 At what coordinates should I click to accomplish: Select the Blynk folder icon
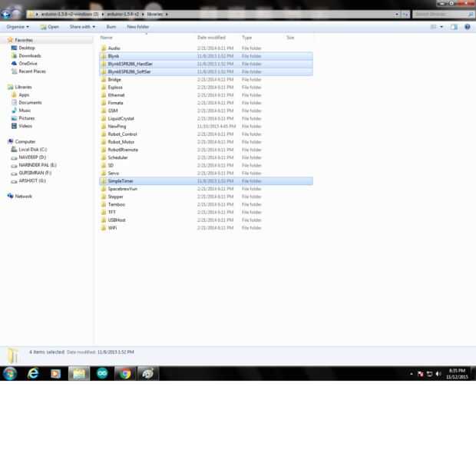[x=104, y=56]
